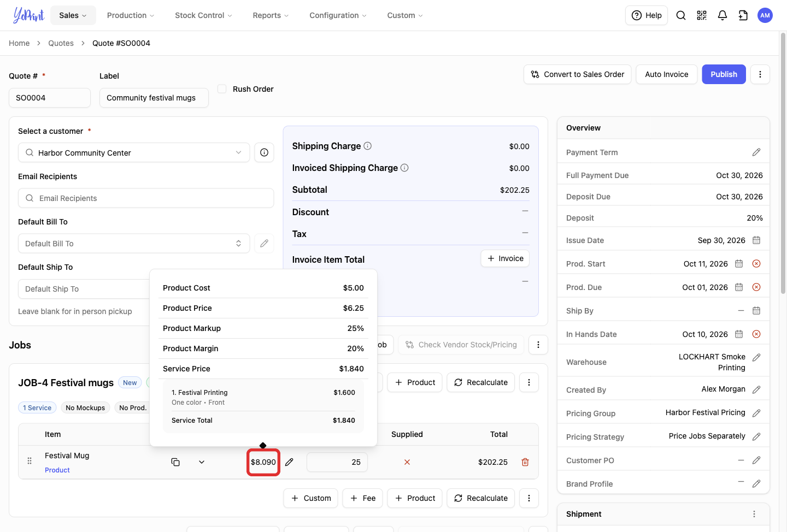The height and width of the screenshot is (532, 787).
Task: Duplicate the Festival Mug line item
Action: (175, 462)
